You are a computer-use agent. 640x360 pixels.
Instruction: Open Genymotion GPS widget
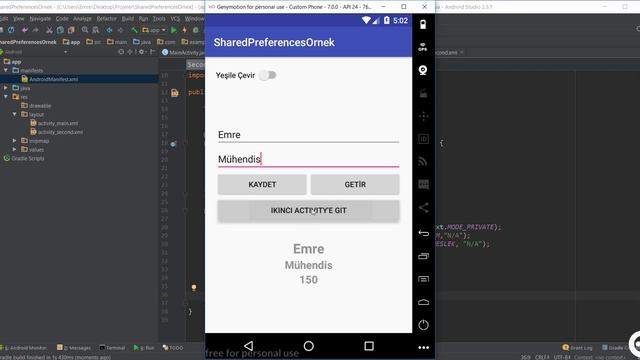point(423,47)
